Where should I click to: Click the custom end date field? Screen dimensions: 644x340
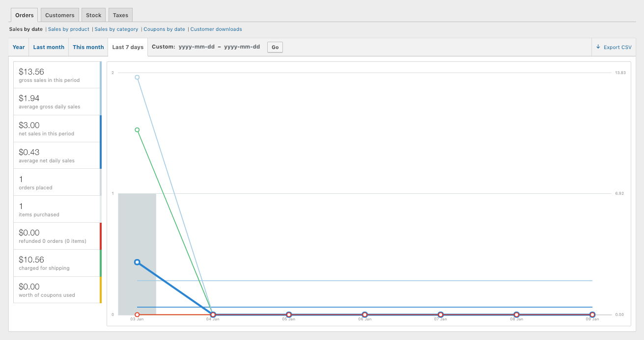(242, 47)
